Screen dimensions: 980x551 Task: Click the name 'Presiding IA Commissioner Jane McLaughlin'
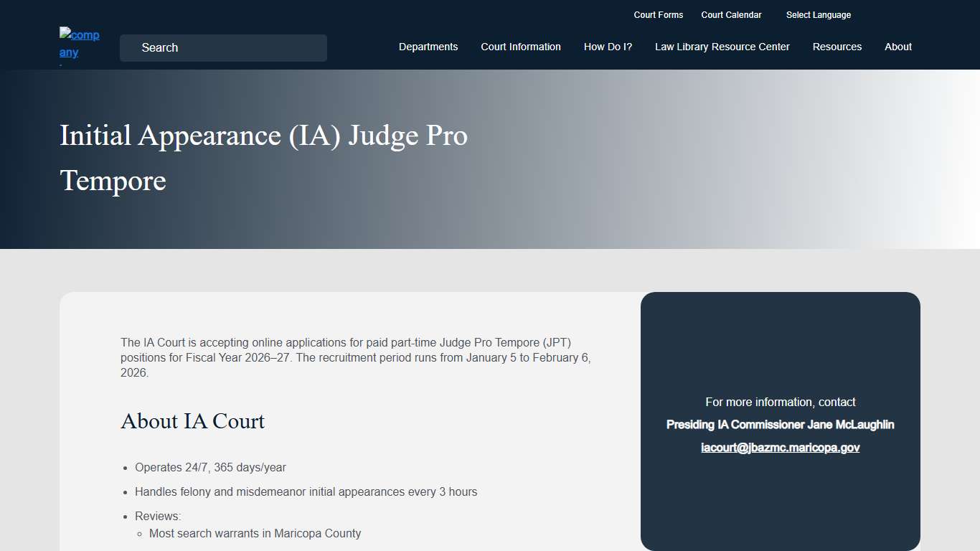coord(780,424)
